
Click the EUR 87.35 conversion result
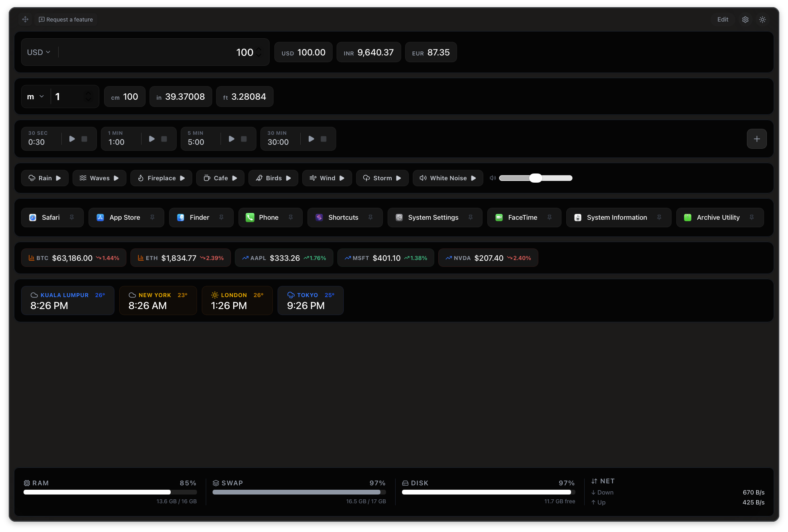431,52
